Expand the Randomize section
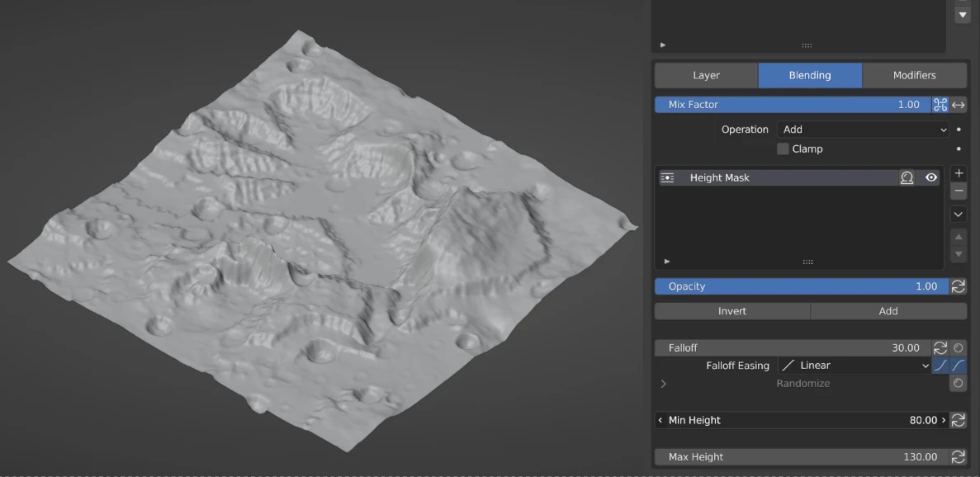 click(664, 384)
